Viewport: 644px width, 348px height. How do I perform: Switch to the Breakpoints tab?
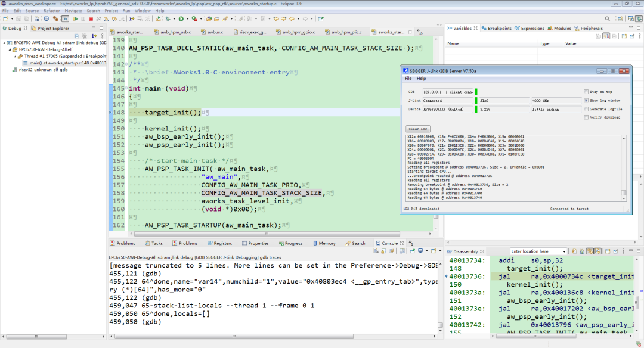pos(500,28)
